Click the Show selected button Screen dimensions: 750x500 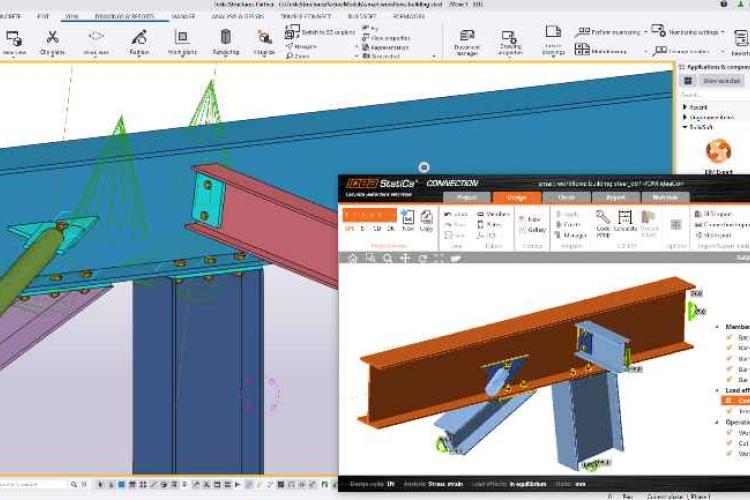pyautogui.click(x=721, y=80)
